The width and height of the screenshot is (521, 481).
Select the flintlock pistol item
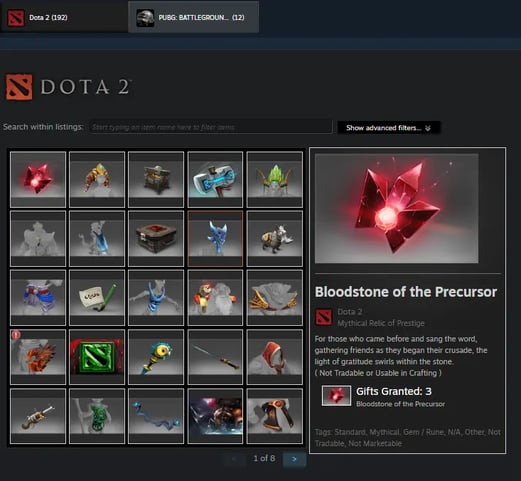pos(38,416)
